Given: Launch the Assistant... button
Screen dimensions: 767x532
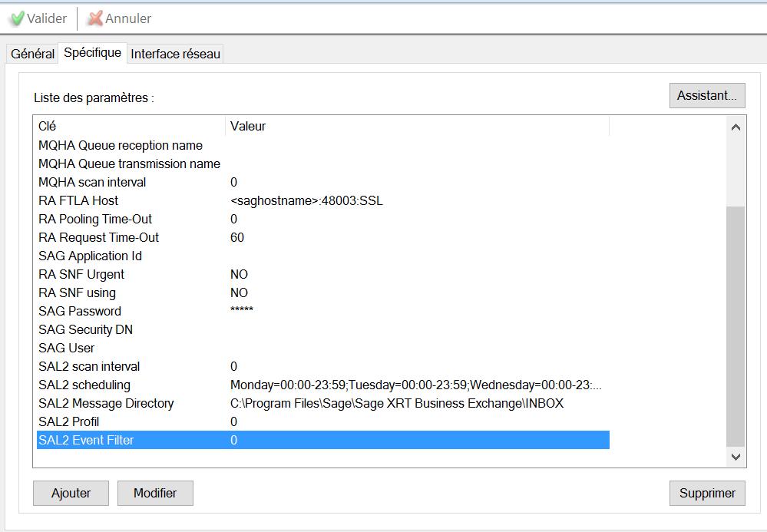Looking at the screenshot, I should point(706,96).
